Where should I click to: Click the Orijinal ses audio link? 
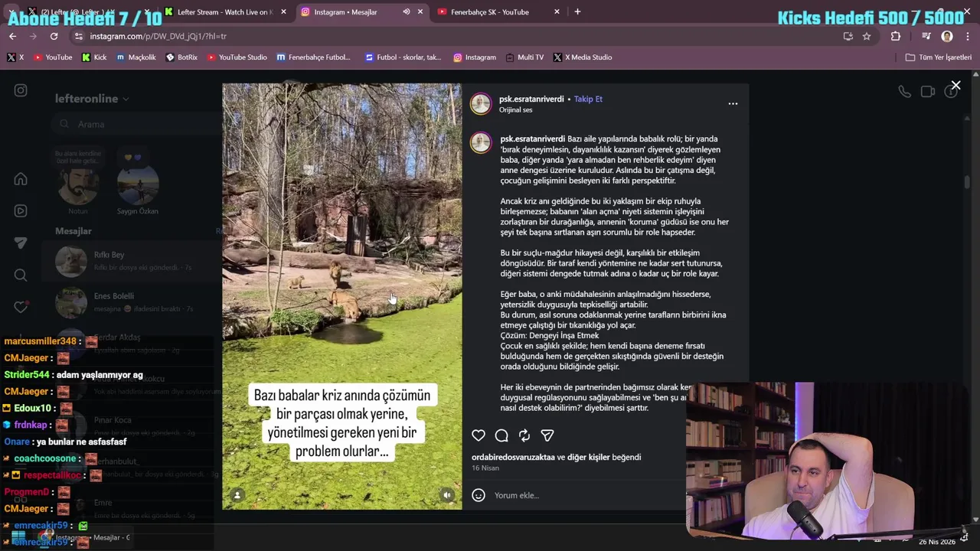tap(515, 110)
